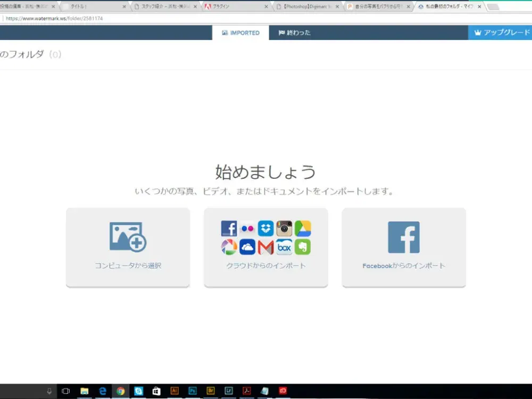Screen dimensions: 532x399
Task: Switch to the IMPORTED tab
Action: pos(240,32)
